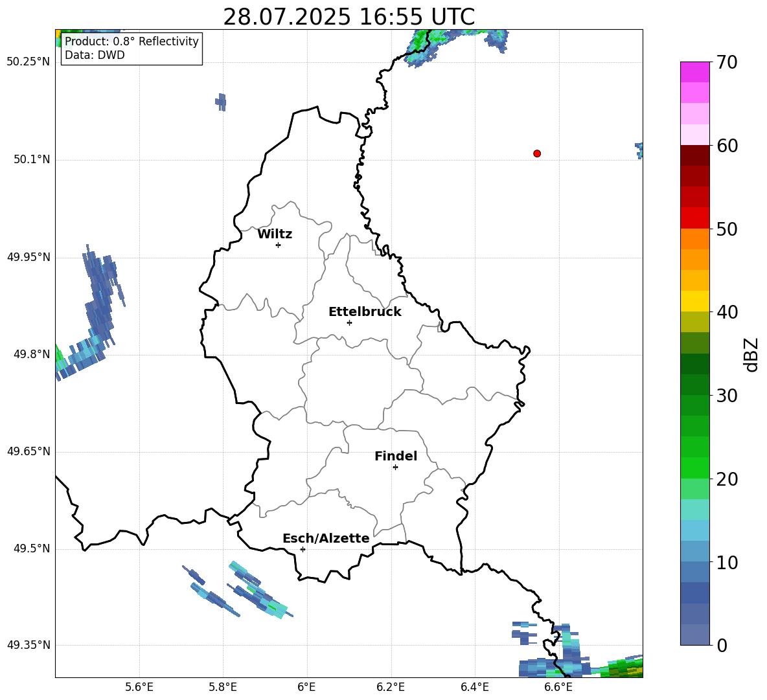Click the 5.6°E longitude label
This screenshot has height=700, width=767.
(x=139, y=687)
